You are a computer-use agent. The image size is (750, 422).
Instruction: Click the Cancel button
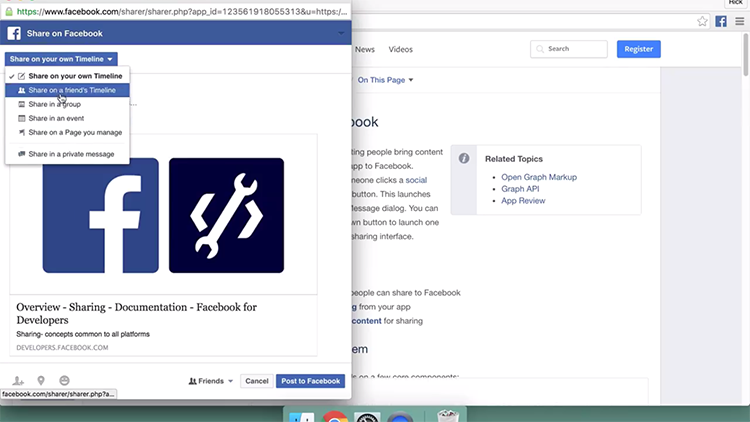[x=256, y=381]
